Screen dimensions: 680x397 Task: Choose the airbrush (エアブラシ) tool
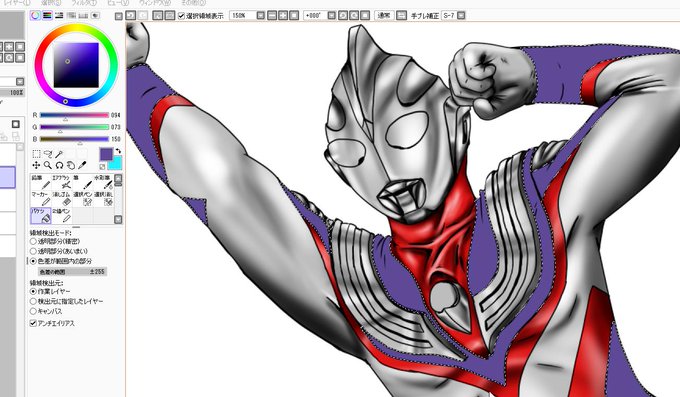click(62, 182)
